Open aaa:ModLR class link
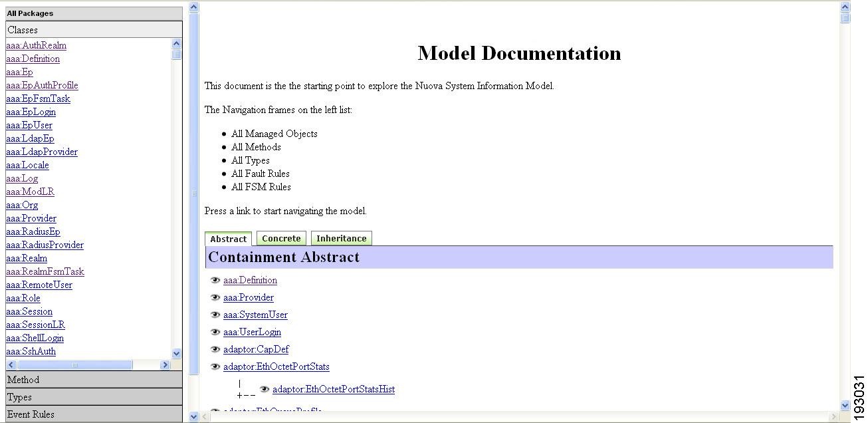This screenshot has width=868, height=423. point(30,192)
